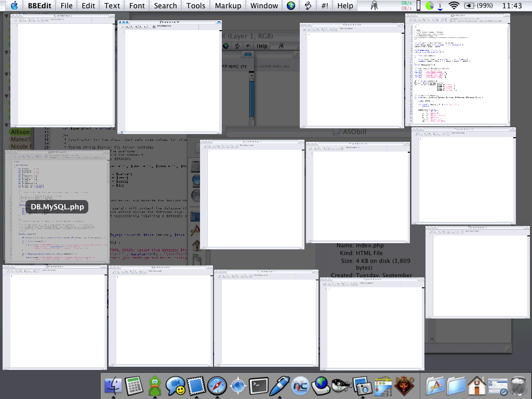The height and width of the screenshot is (399, 532).
Task: Select the DB.MySQL.php window thumbnail
Action: [x=57, y=206]
